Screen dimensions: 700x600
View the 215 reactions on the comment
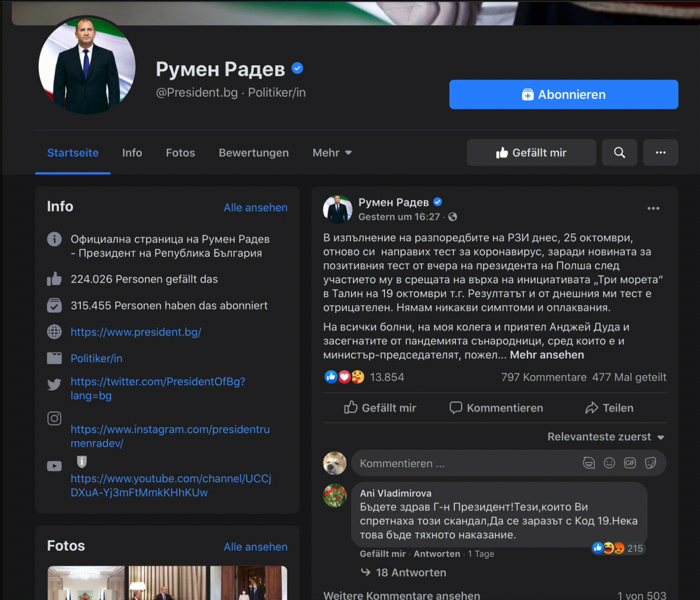click(x=618, y=548)
